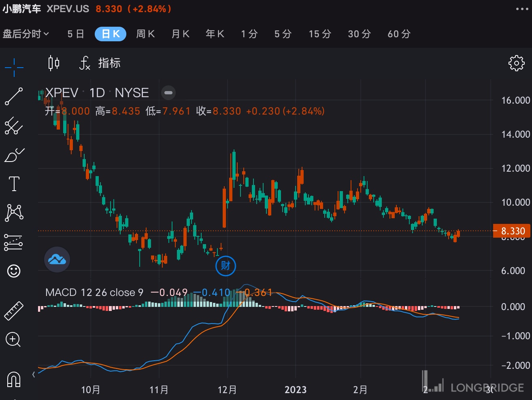Image resolution: width=532 pixels, height=400 pixels.
Task: Select the 5分 interval
Action: (x=283, y=34)
